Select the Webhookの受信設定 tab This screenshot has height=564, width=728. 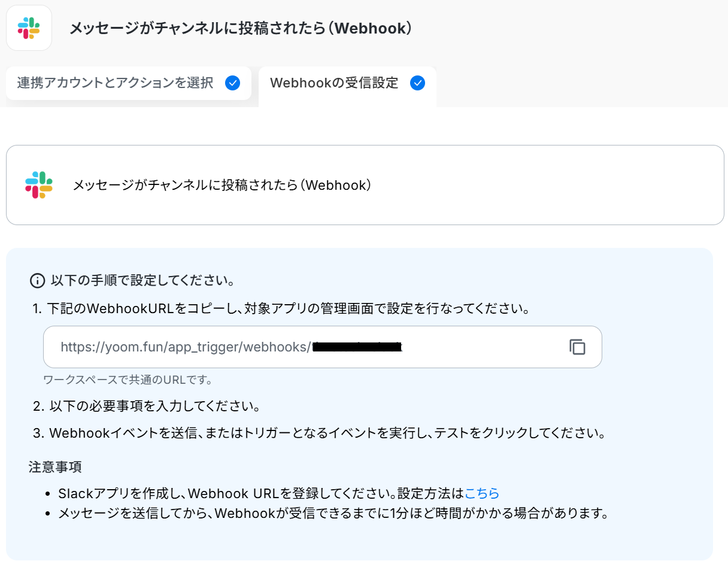[x=334, y=83]
